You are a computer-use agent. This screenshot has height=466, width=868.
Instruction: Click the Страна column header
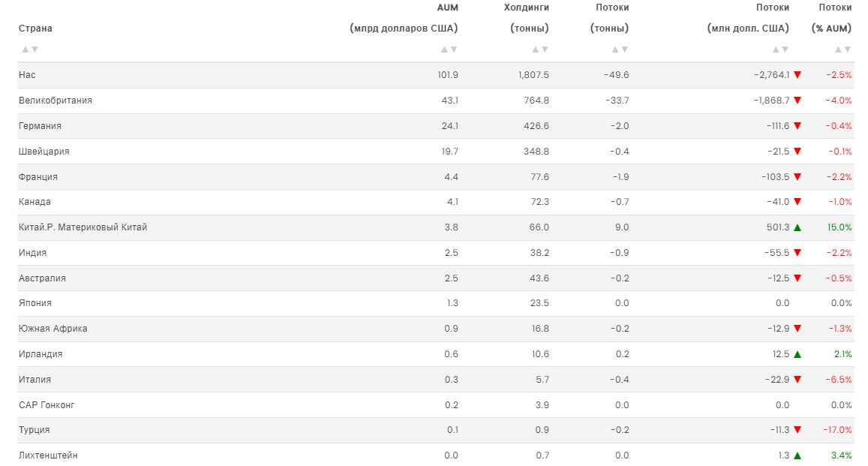pyautogui.click(x=35, y=29)
